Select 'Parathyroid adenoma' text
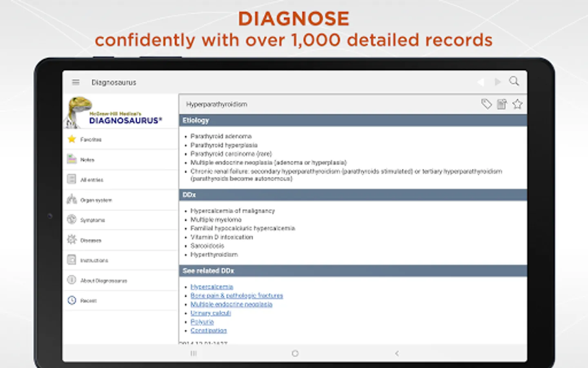Image resolution: width=588 pixels, height=368 pixels. tap(221, 136)
